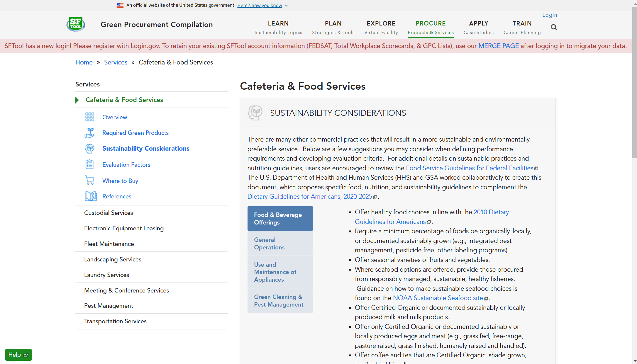Click the Sustainability Considerations icon
Image resolution: width=637 pixels, height=364 pixels.
89,149
